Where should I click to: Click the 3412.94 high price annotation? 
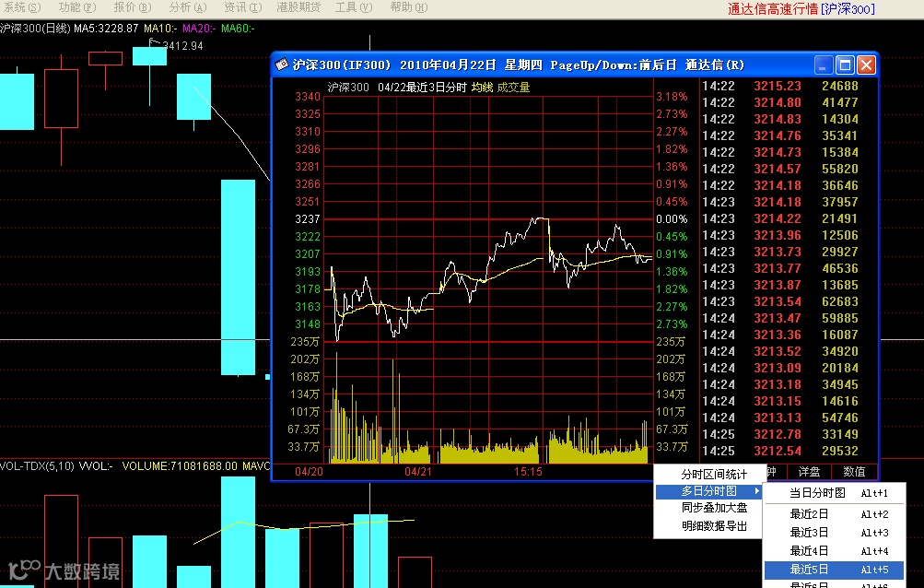coord(182,46)
